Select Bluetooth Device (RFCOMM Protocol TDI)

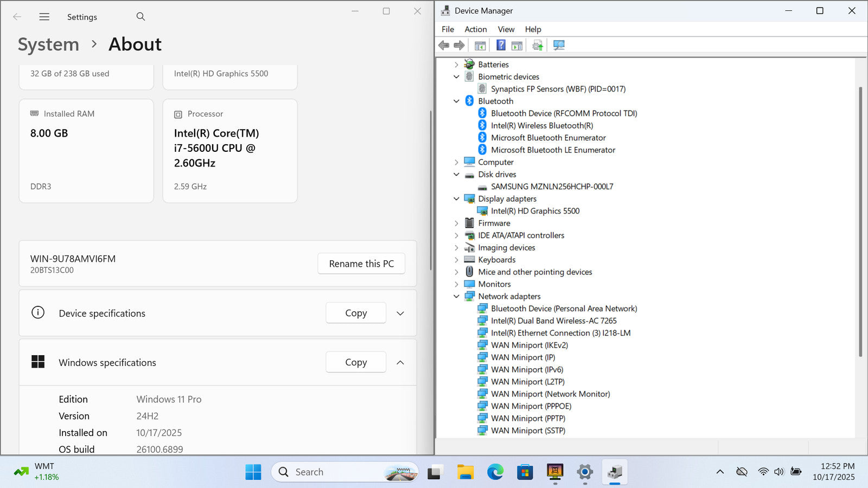point(564,113)
